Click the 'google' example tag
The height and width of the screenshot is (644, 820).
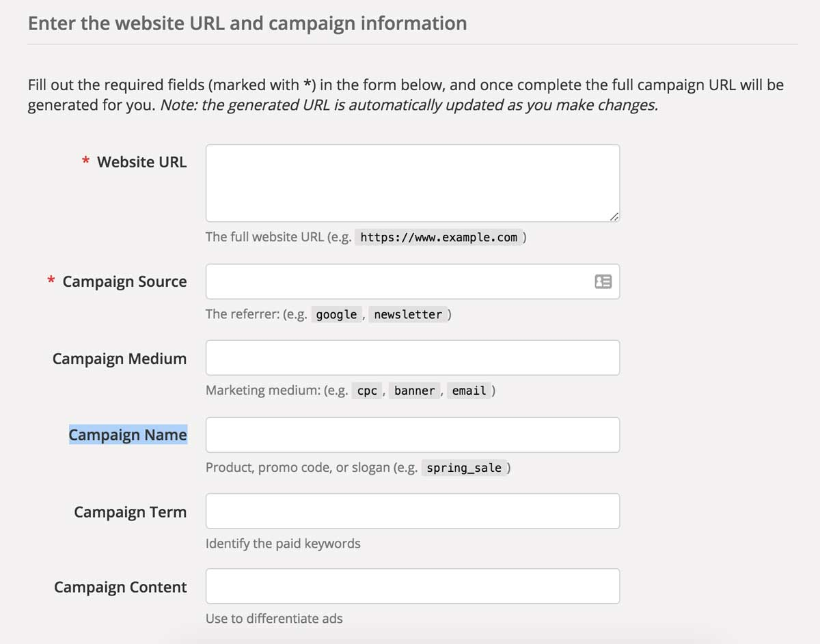(x=336, y=315)
